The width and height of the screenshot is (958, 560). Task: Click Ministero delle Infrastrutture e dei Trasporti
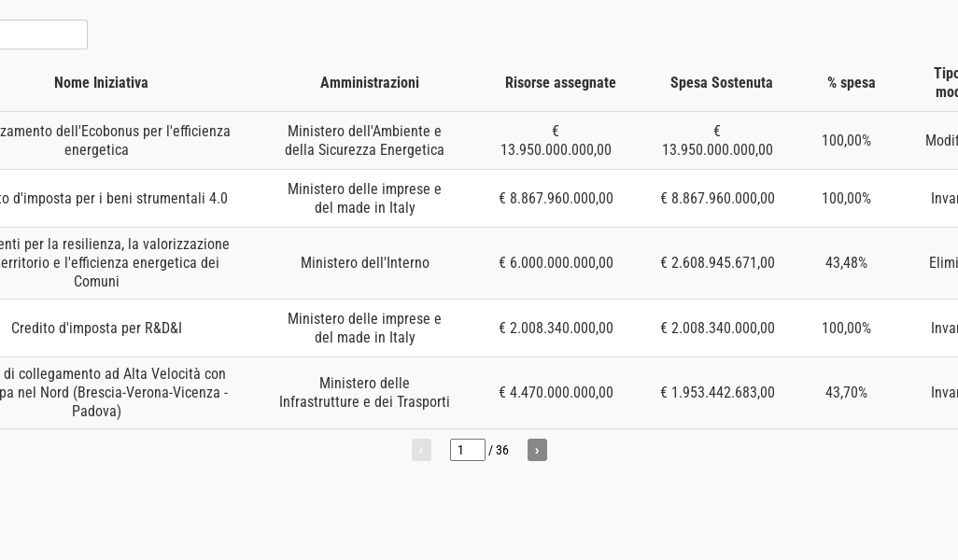click(x=364, y=393)
